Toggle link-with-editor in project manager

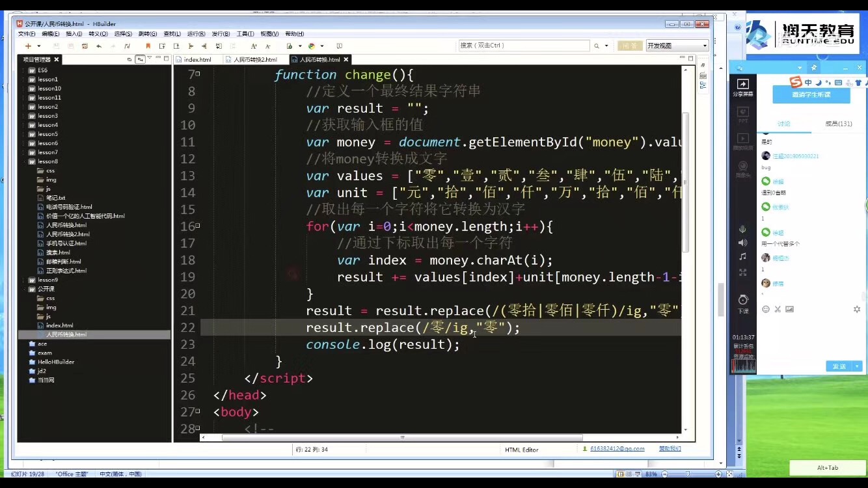point(139,59)
